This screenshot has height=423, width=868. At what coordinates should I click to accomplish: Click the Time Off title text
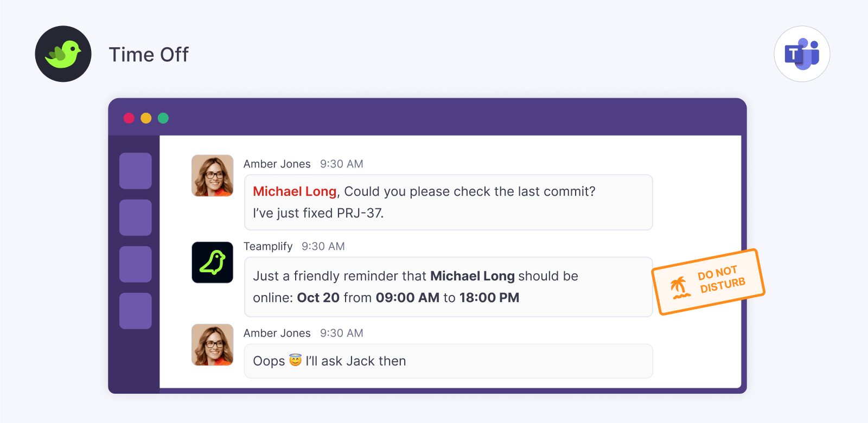[149, 55]
